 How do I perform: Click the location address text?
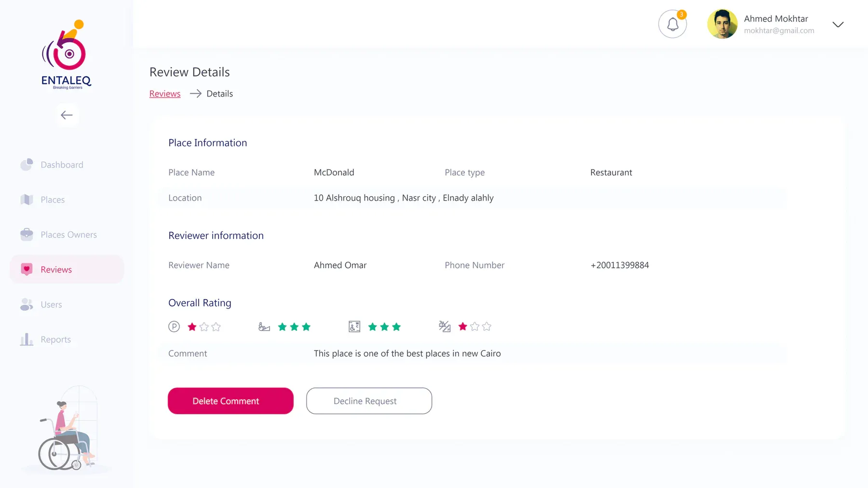pos(404,198)
